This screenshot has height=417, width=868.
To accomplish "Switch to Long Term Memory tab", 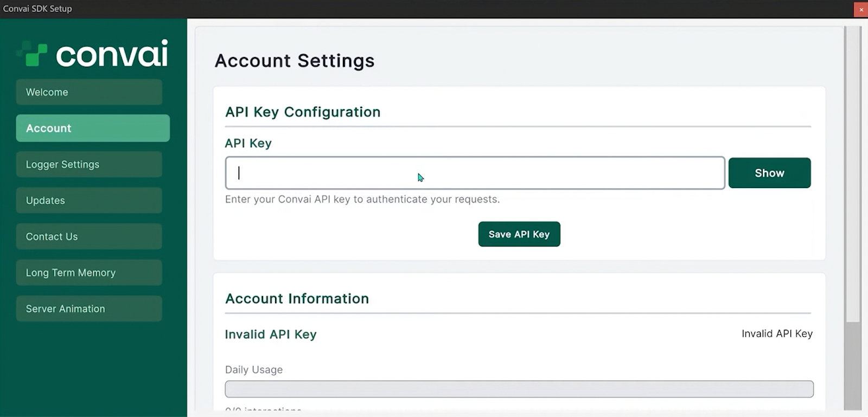I will tap(89, 272).
